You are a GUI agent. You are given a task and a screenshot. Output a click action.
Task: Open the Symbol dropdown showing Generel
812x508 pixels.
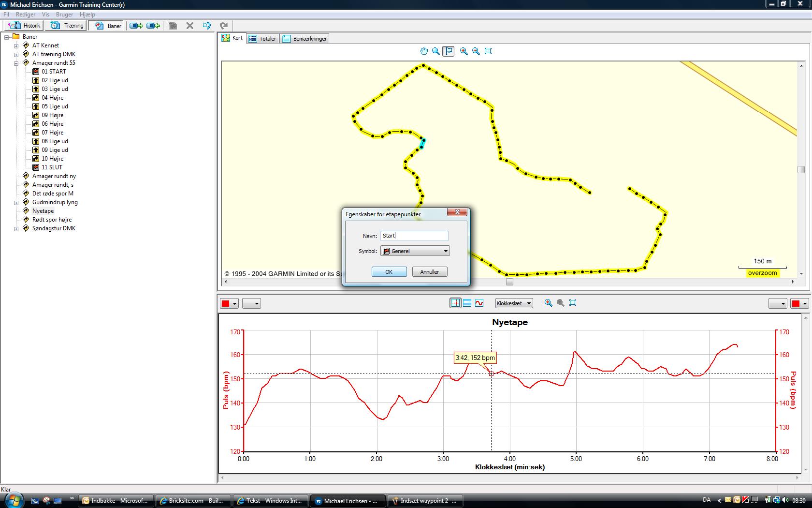coord(415,251)
